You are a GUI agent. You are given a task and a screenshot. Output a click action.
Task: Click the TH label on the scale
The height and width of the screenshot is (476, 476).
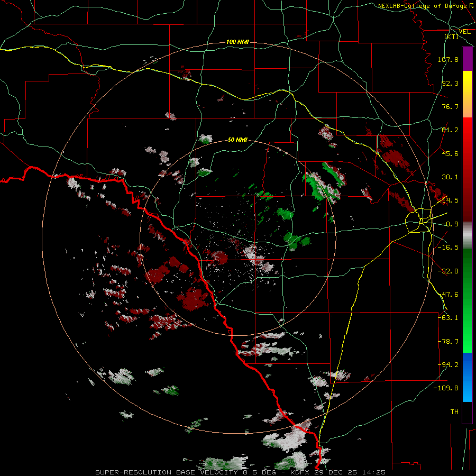click(454, 412)
